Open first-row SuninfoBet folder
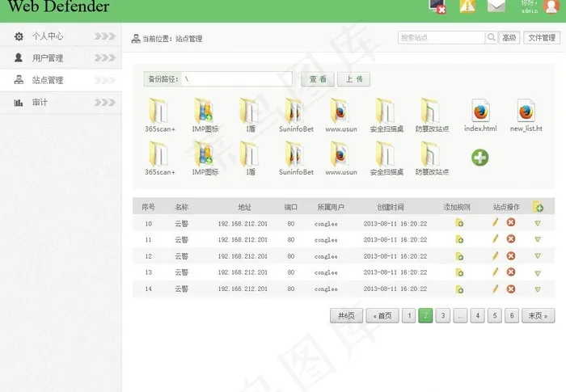Image resolution: width=566 pixels, height=392 pixels. click(x=296, y=115)
